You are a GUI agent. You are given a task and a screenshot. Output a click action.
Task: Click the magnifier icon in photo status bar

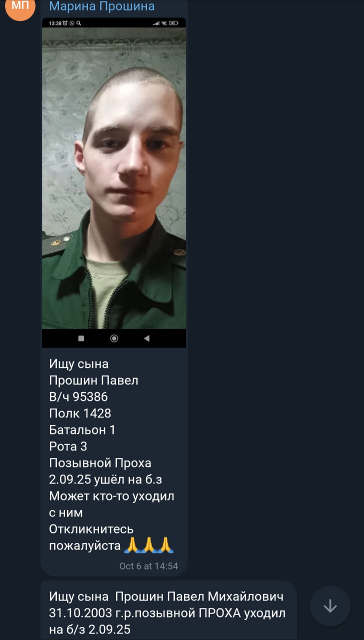tap(78, 23)
